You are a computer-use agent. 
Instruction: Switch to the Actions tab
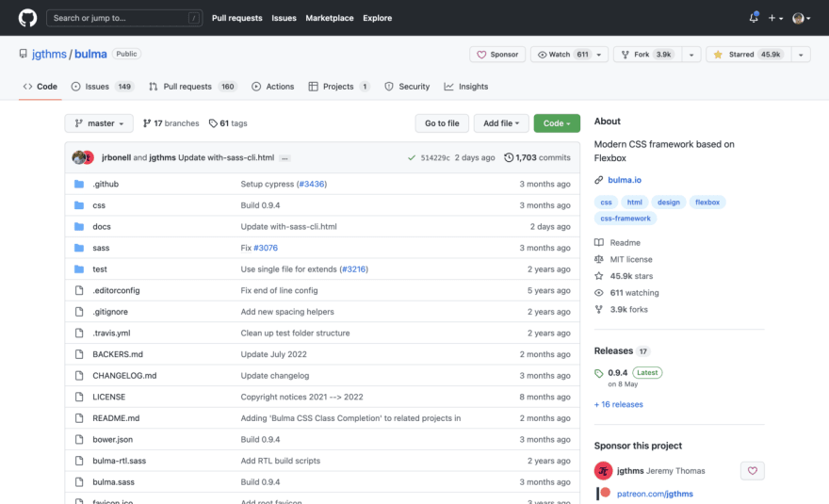click(273, 87)
